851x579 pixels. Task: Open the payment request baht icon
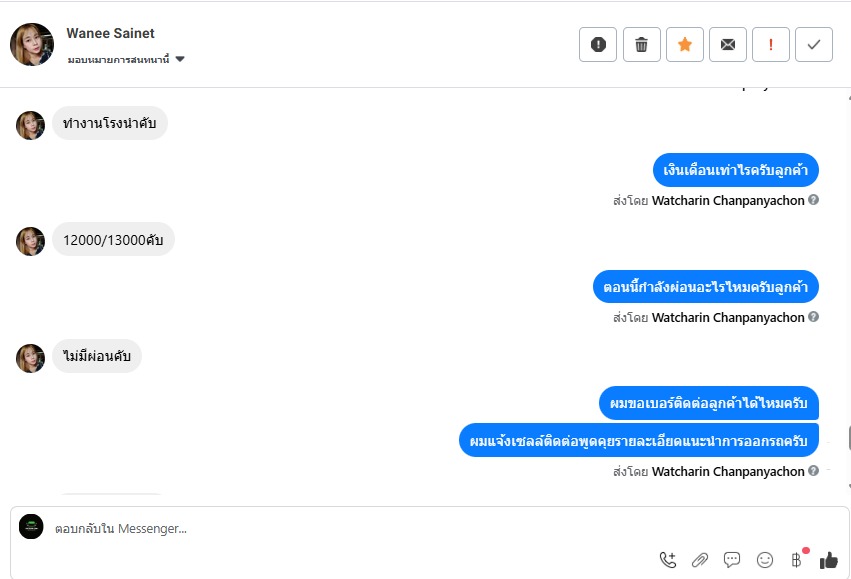(797, 559)
